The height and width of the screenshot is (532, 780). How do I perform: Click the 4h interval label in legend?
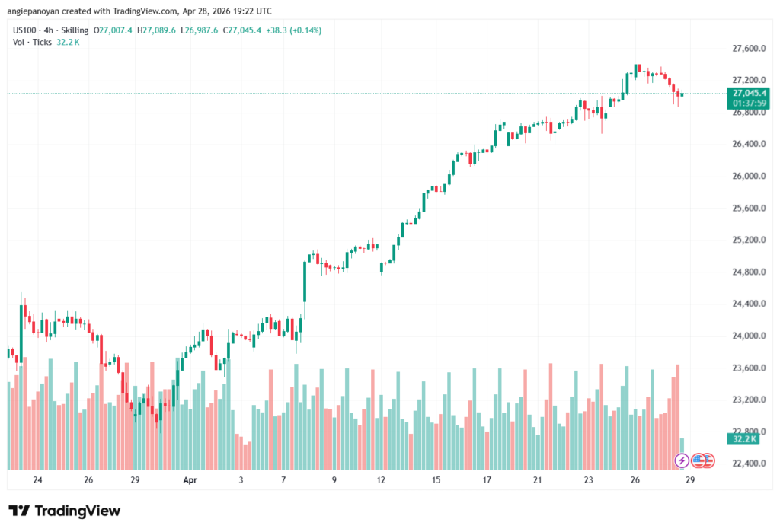(54, 30)
